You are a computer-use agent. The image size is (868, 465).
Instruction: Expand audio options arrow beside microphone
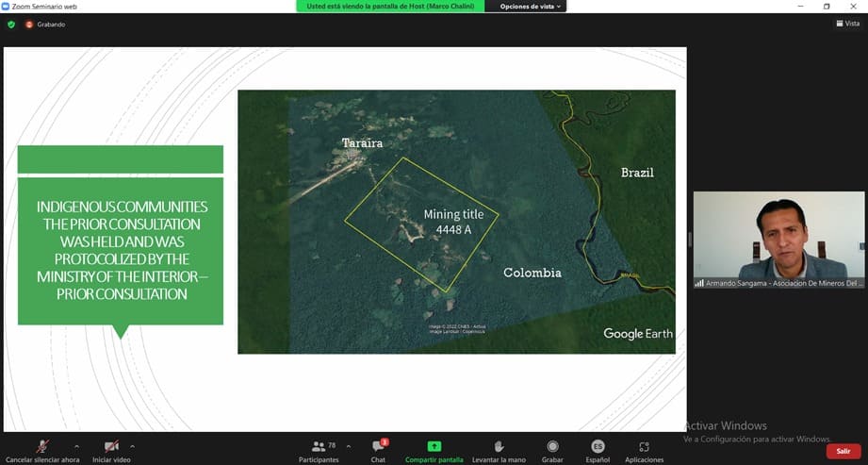tap(76, 446)
